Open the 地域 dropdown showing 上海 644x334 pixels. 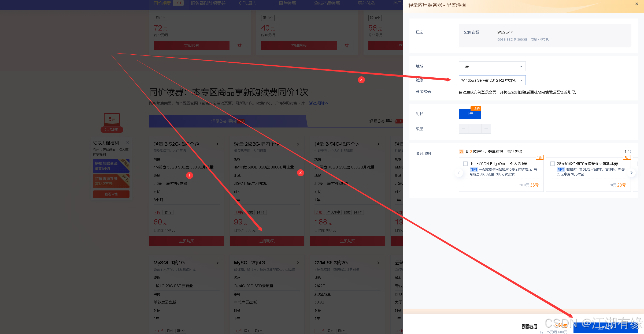[x=492, y=66]
